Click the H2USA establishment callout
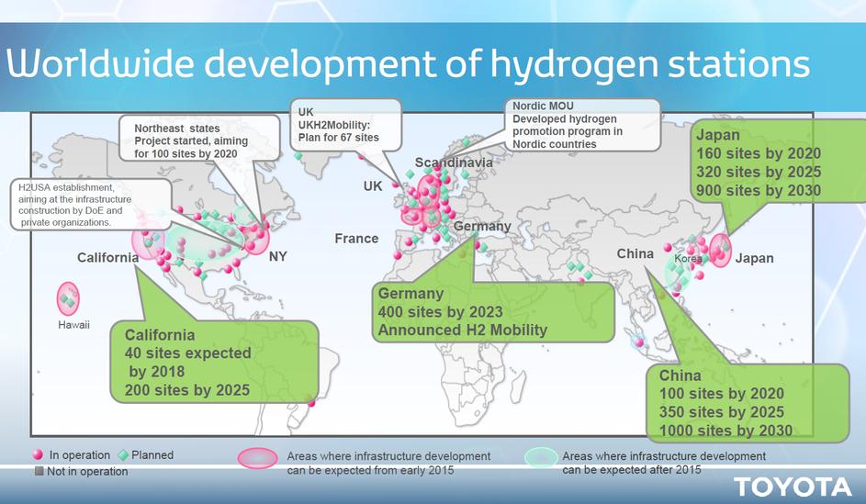The height and width of the screenshot is (504, 866). point(88,204)
